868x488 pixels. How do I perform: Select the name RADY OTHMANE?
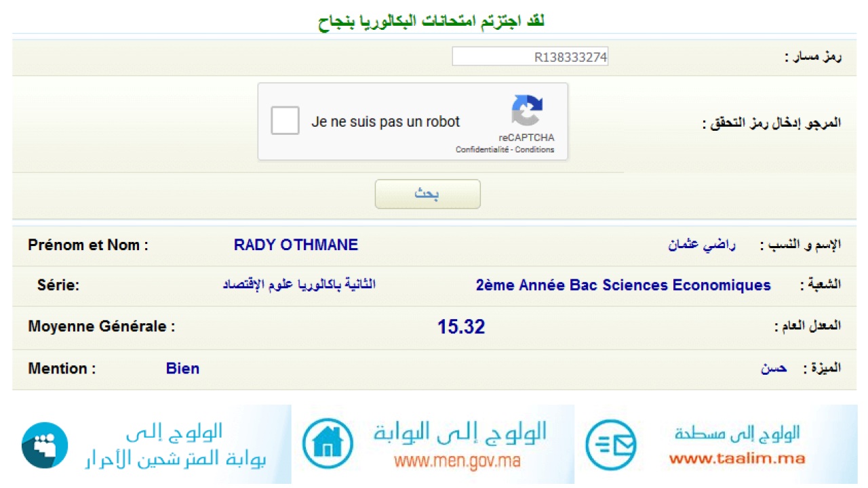(296, 245)
